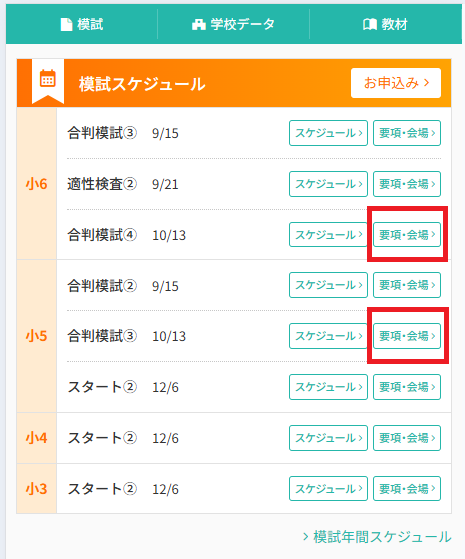The height and width of the screenshot is (559, 465).
Task: Open スケジュール for 適性検査② 9/21
Action: pos(328,184)
